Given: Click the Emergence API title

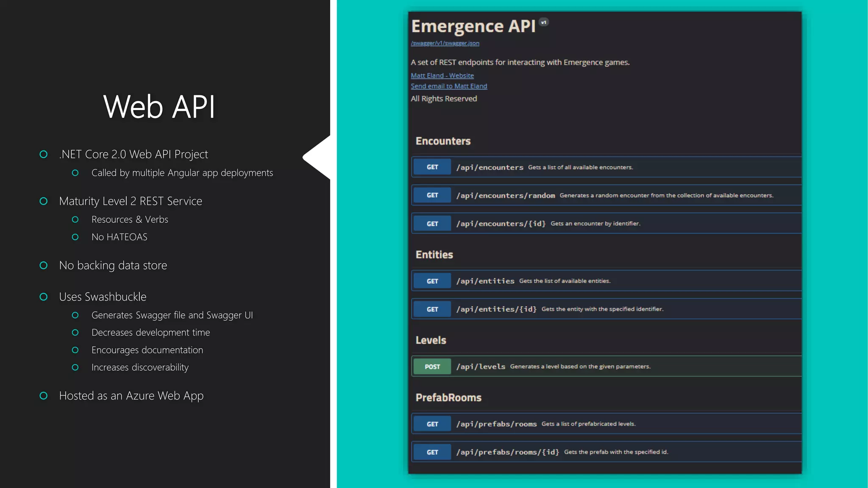Looking at the screenshot, I should pyautogui.click(x=473, y=26).
